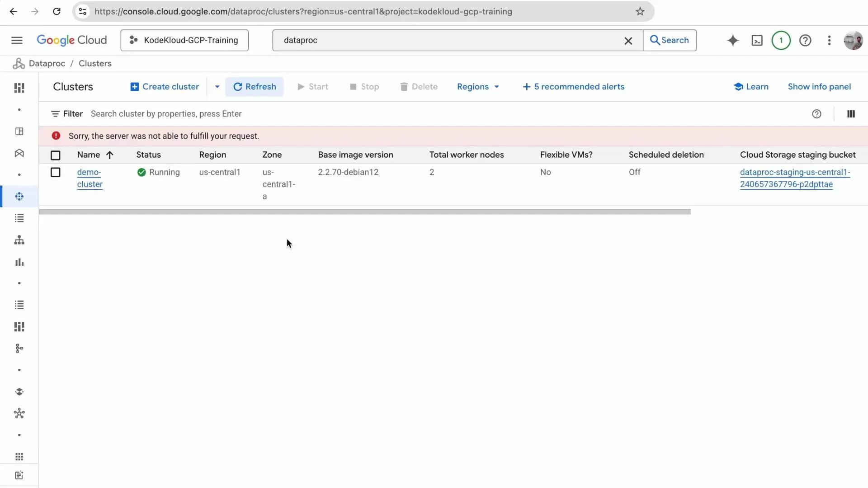868x488 pixels.
Task: Click the Google Cloud logo
Action: pyautogui.click(x=71, y=40)
